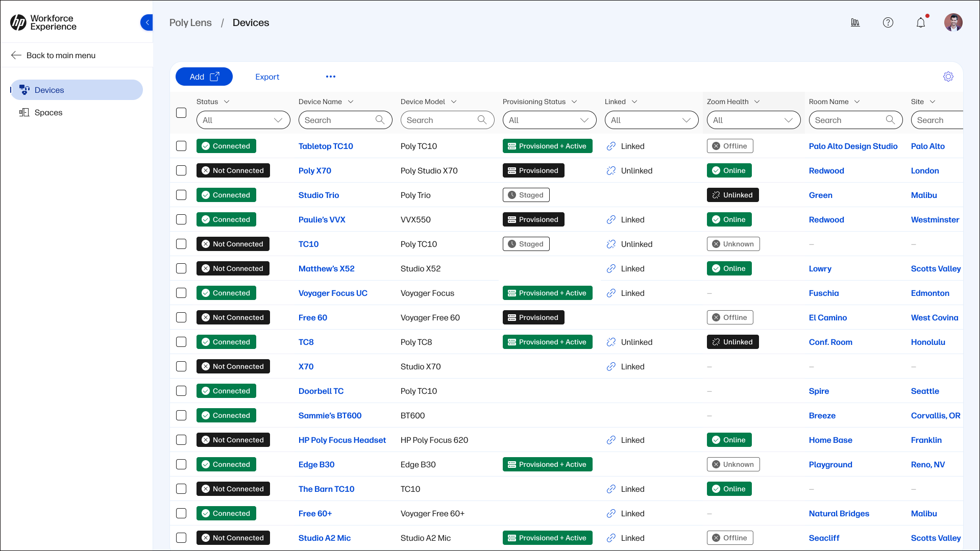Click the Room Name search magnifier icon
Image resolution: width=980 pixels, height=551 pixels.
click(890, 120)
